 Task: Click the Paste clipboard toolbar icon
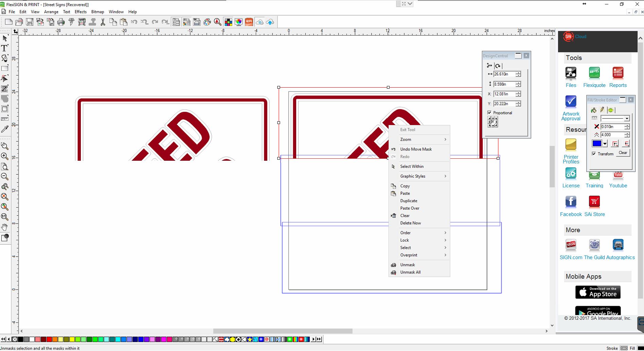(x=124, y=22)
